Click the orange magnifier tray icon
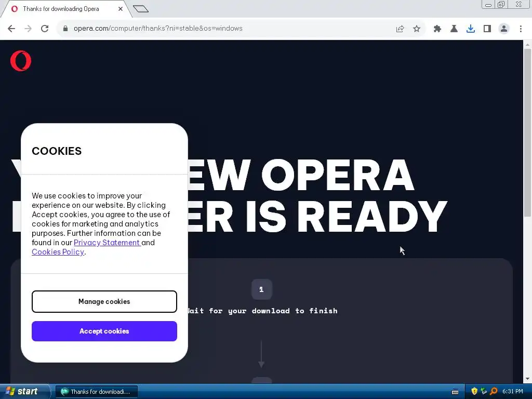The image size is (532, 399). click(494, 391)
